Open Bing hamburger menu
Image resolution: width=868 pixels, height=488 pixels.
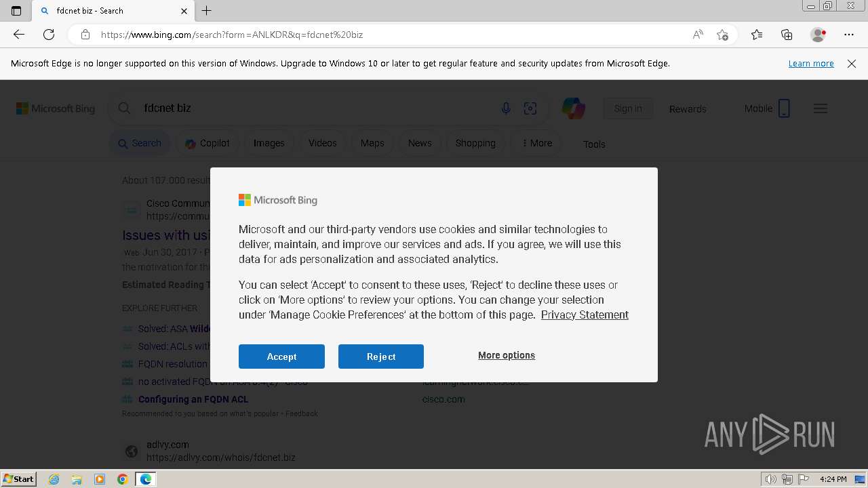click(x=821, y=108)
